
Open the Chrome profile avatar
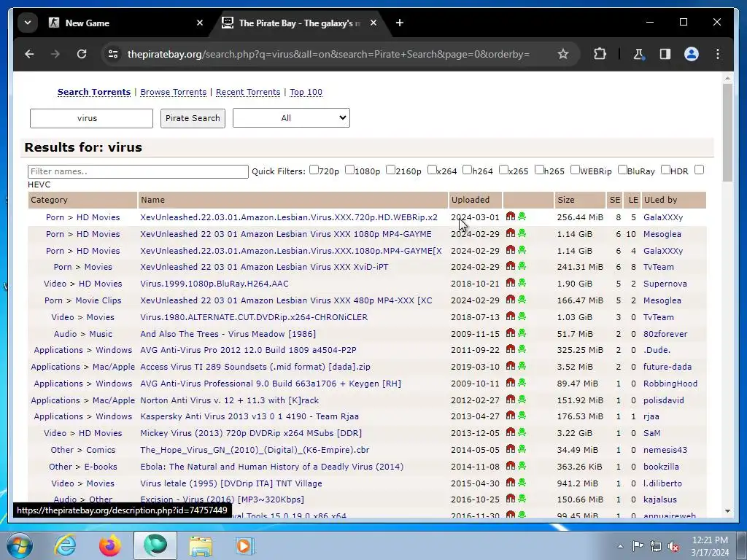(692, 54)
